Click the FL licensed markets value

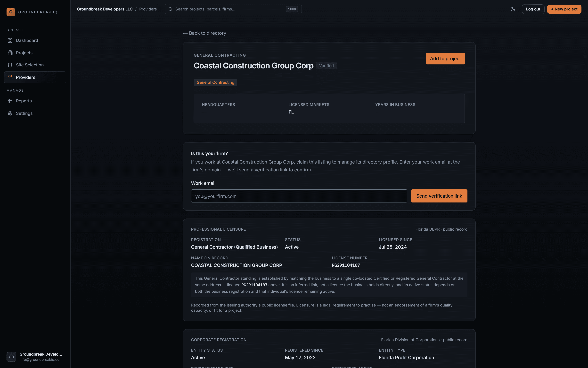pyautogui.click(x=291, y=112)
